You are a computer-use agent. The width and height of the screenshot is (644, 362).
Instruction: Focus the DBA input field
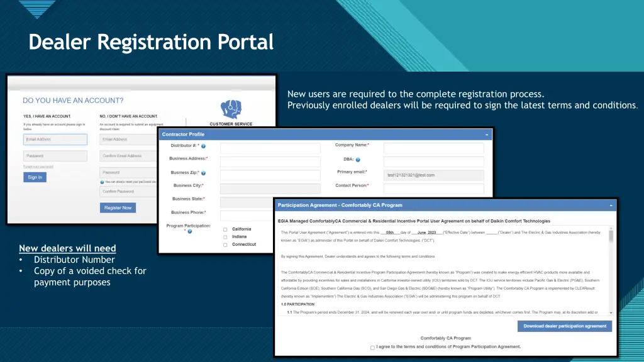click(434, 162)
